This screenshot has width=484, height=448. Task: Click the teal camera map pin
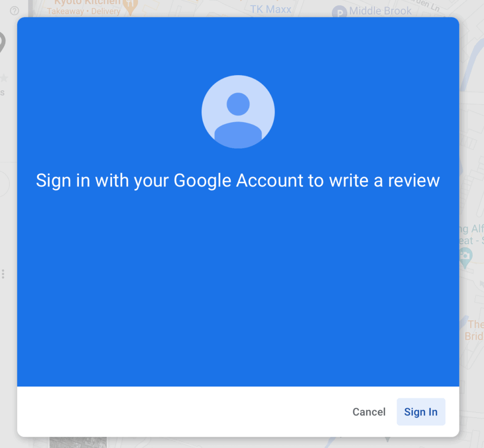(x=466, y=258)
